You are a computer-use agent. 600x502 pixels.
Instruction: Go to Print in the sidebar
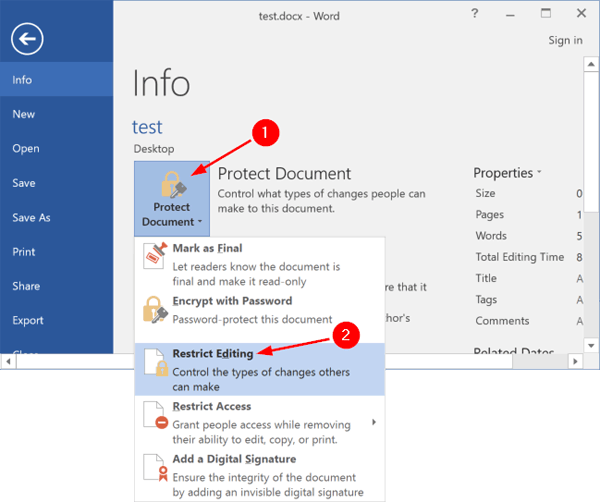(x=24, y=252)
